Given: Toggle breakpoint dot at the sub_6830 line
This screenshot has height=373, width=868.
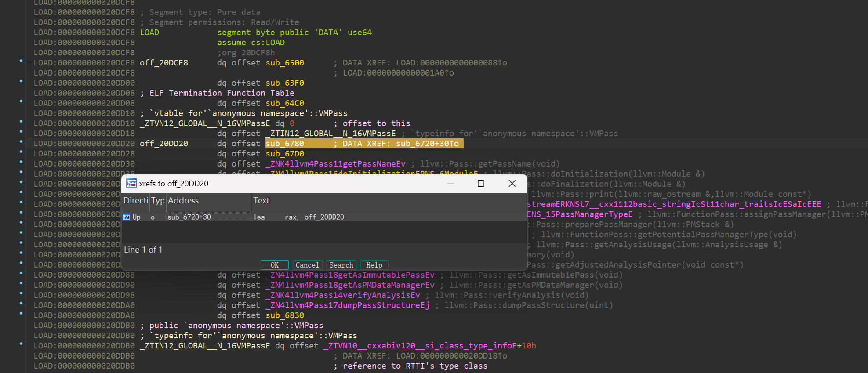Looking at the screenshot, I should click(x=21, y=313).
